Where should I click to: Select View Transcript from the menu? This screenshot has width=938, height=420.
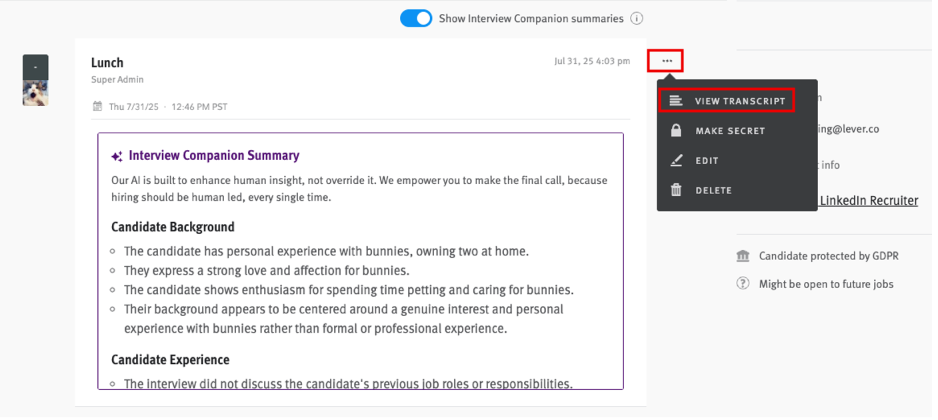click(x=739, y=101)
